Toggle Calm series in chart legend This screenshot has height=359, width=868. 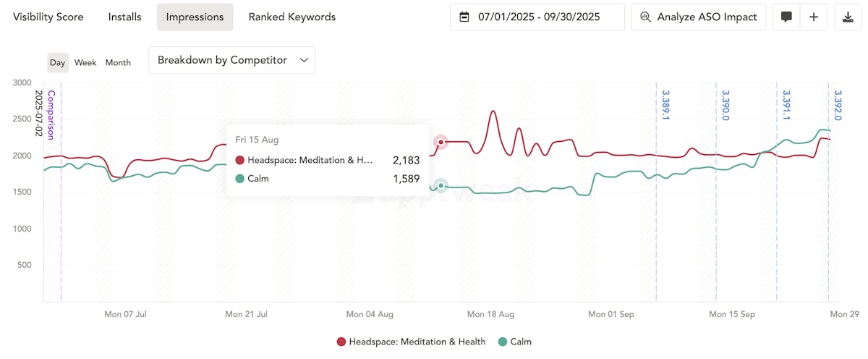point(515,342)
